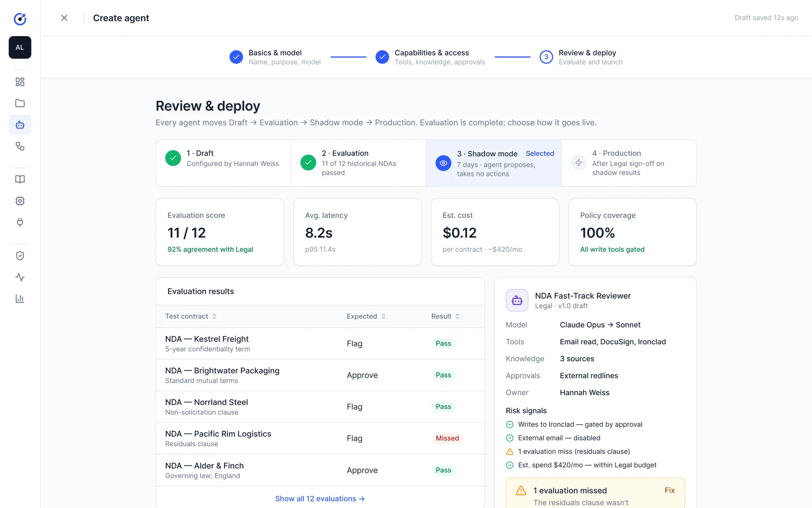The image size is (812, 508).
Task: Click the Missed badge for Pacific Rim Logistics
Action: (447, 438)
